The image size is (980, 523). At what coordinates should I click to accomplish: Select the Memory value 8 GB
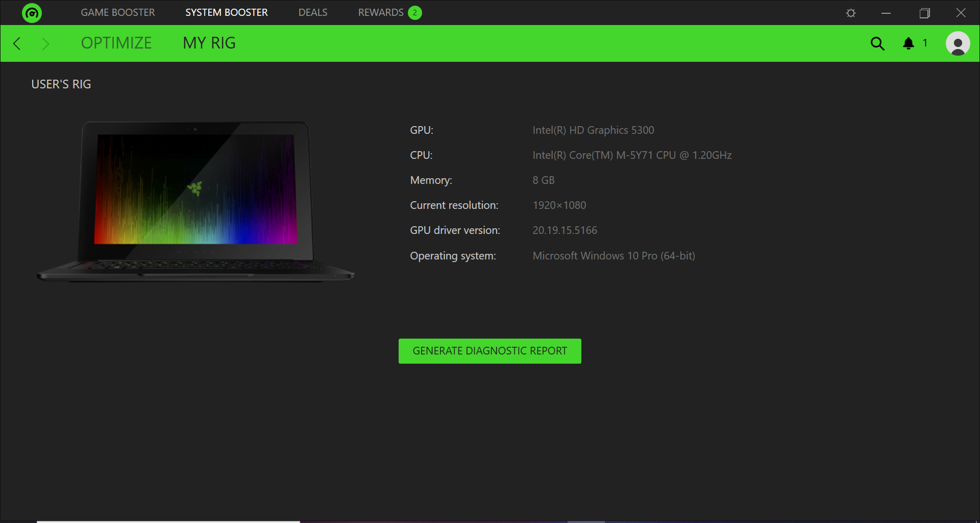pos(544,180)
